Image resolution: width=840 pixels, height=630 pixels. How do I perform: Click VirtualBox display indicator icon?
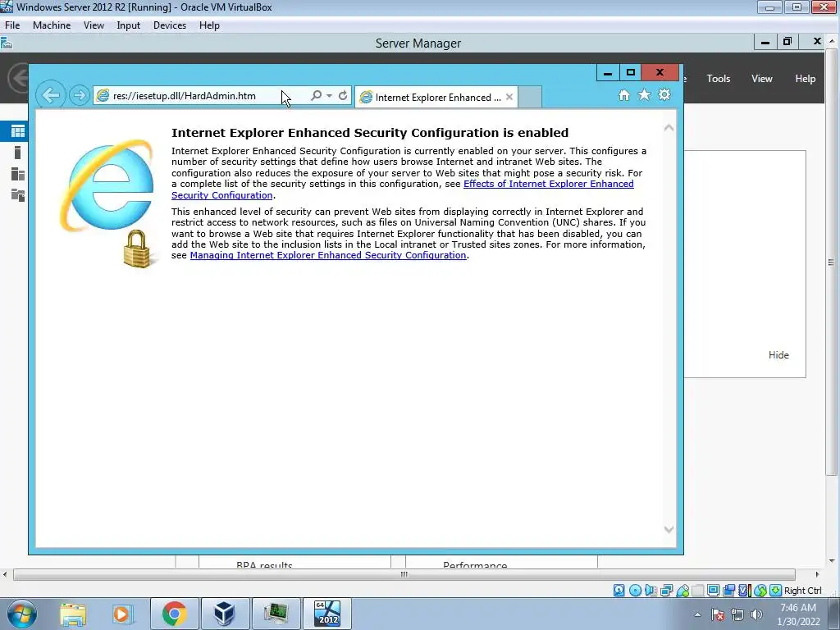[713, 591]
